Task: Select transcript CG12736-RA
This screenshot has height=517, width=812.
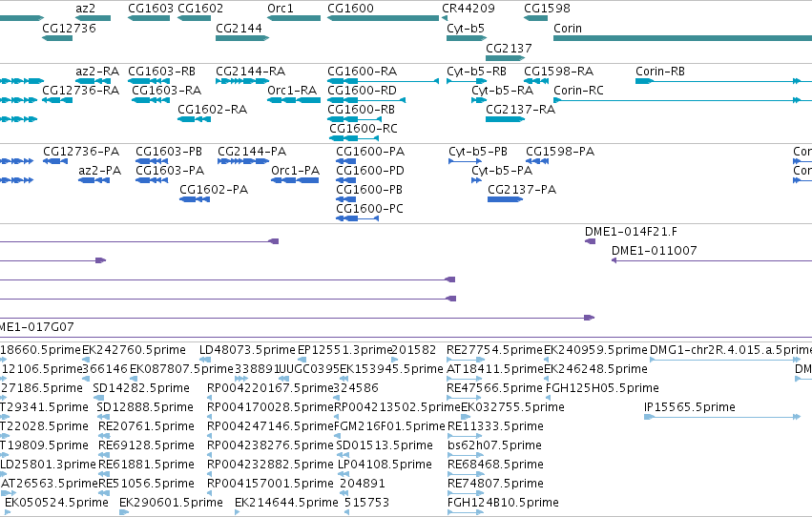Action: (57, 100)
